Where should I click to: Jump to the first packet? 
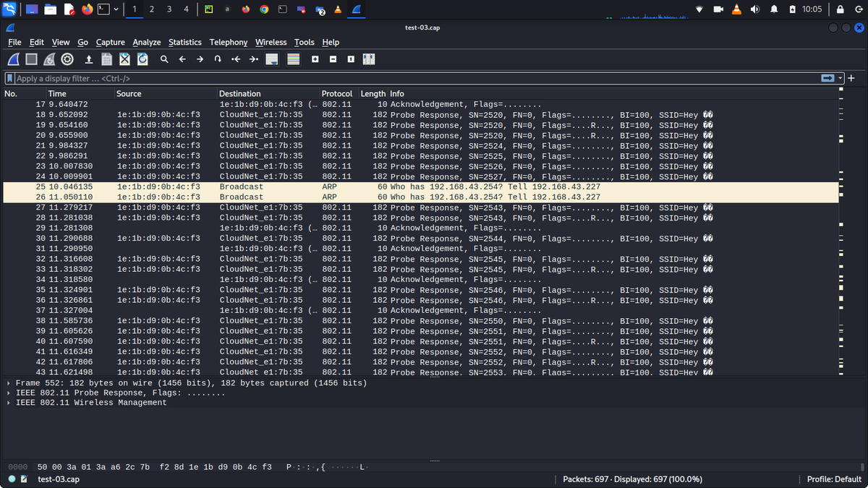tap(236, 59)
